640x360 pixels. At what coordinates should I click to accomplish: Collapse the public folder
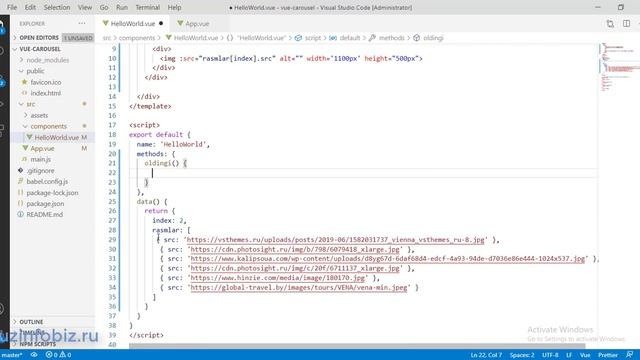click(x=35, y=71)
